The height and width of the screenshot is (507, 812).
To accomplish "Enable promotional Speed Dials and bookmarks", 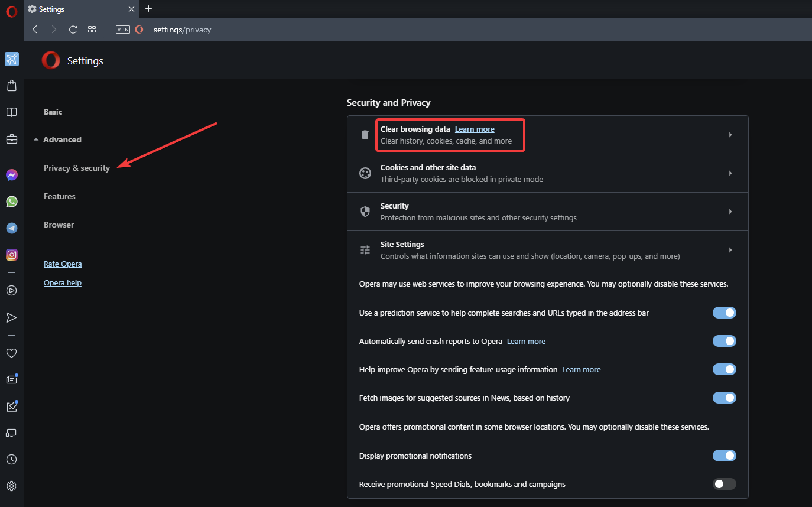I will 725,484.
